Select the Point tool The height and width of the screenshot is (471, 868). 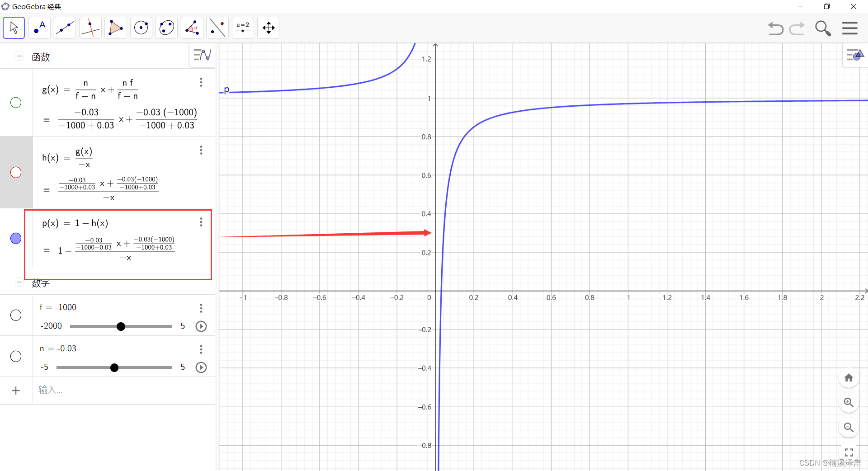(40, 28)
